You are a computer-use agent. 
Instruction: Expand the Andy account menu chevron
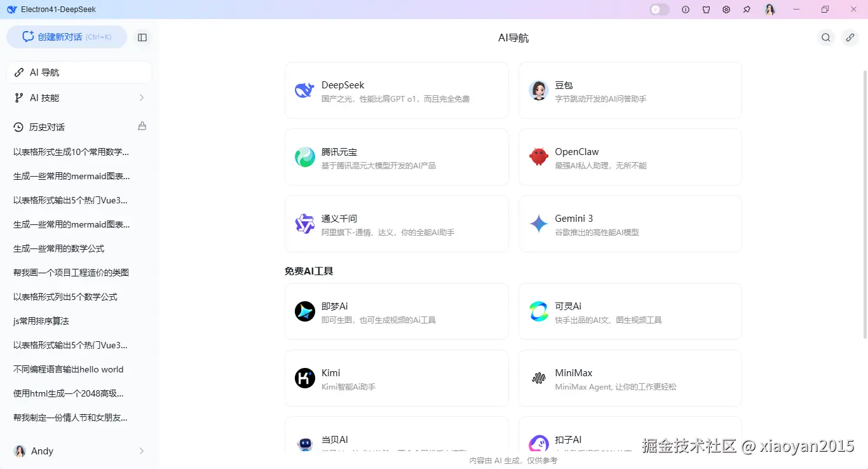[141, 451]
